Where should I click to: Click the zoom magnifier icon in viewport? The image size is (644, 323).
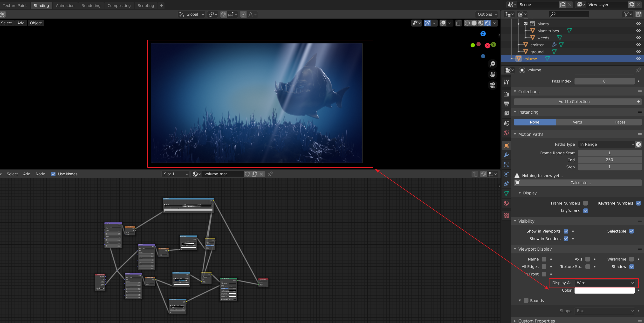(x=492, y=64)
